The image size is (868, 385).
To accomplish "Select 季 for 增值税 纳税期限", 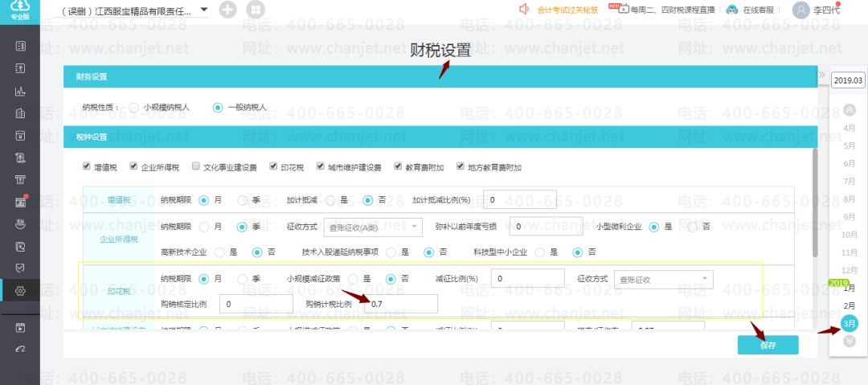I will [242, 200].
